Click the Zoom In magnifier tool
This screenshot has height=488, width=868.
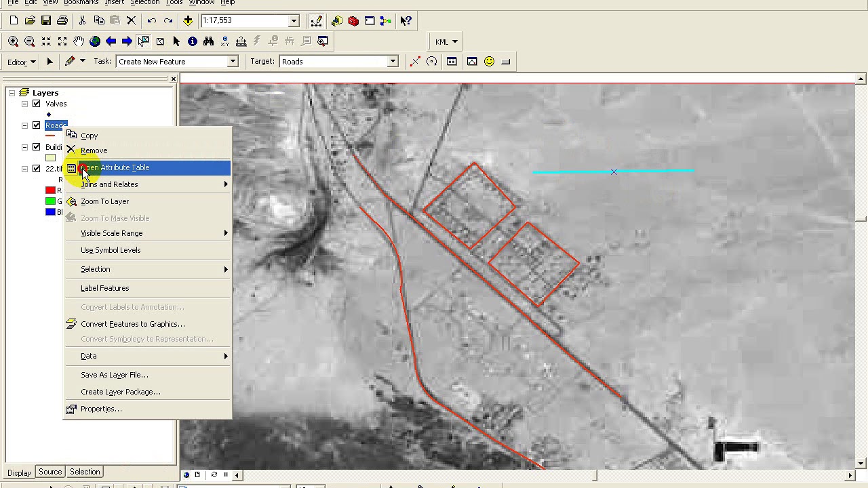pyautogui.click(x=13, y=41)
